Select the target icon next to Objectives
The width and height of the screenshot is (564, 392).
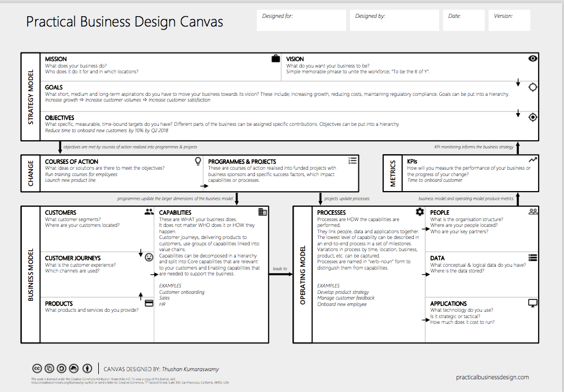coord(532,117)
